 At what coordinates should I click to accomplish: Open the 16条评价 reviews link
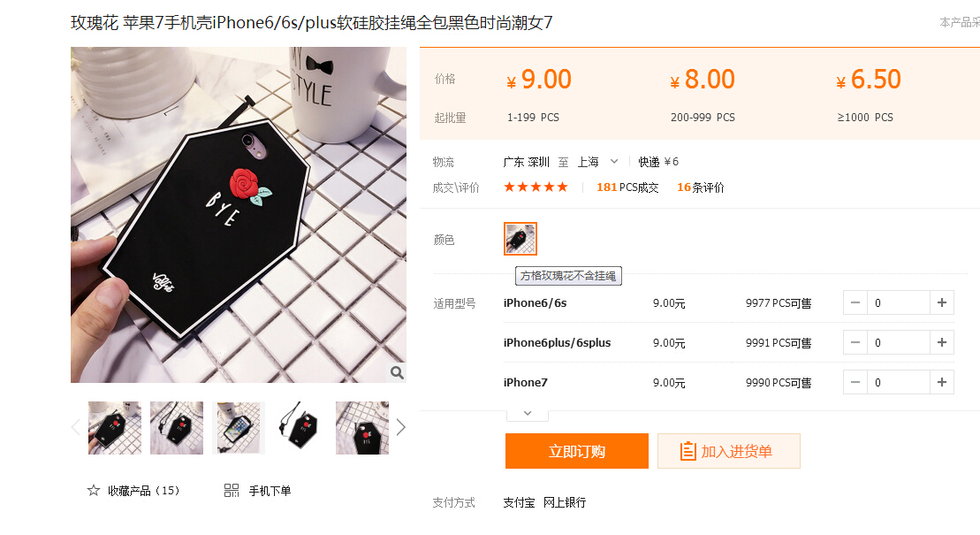(700, 187)
